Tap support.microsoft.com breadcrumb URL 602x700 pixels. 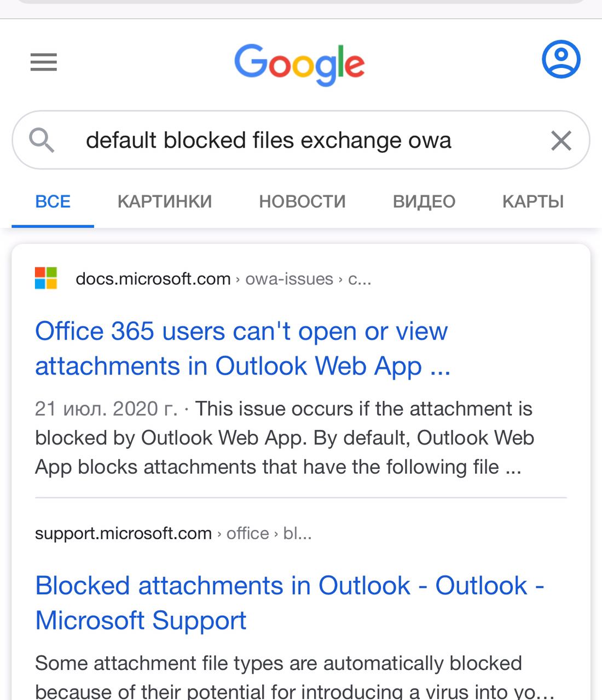click(123, 533)
